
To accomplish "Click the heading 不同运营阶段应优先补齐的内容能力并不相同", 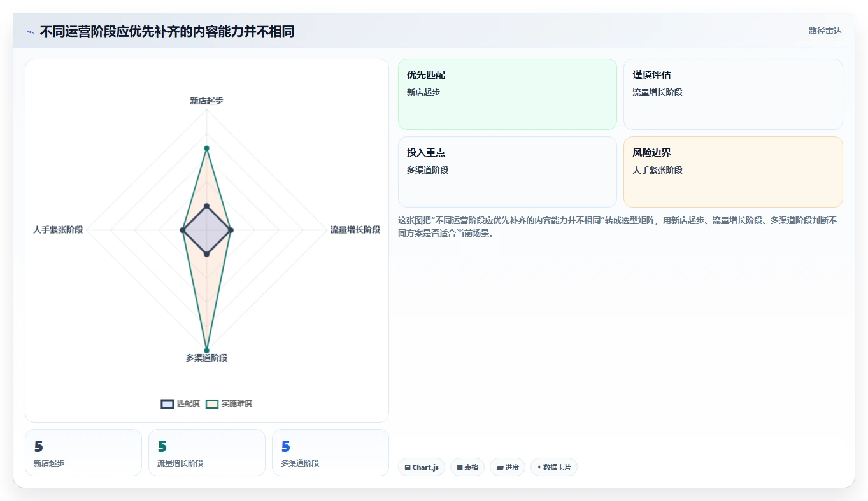I will 167,32.
